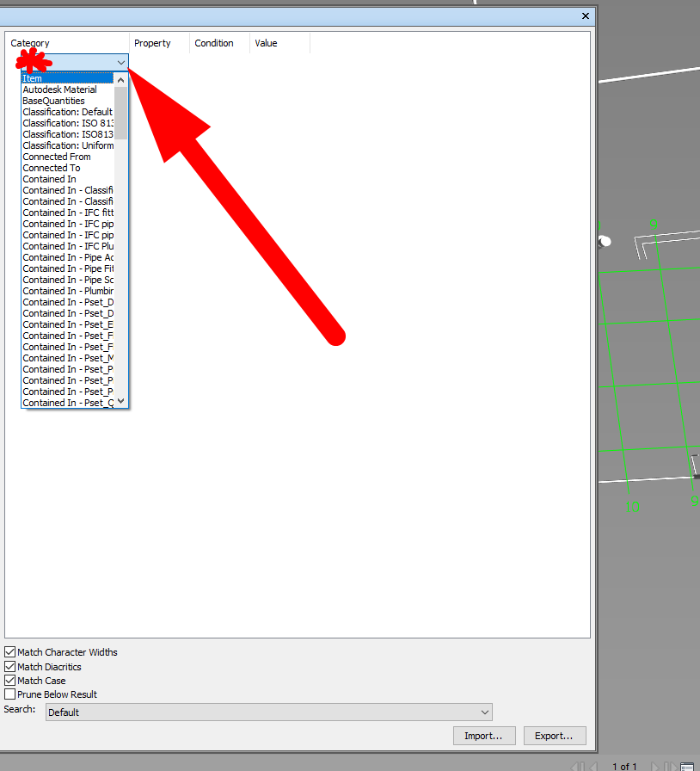Select 'Connected To' category
The width and height of the screenshot is (700, 771).
tap(68, 168)
